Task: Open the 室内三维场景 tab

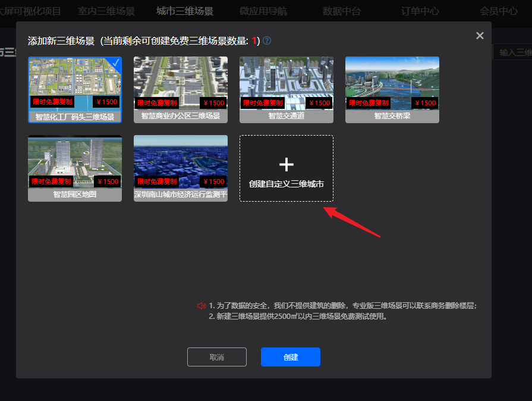Action: [x=106, y=11]
